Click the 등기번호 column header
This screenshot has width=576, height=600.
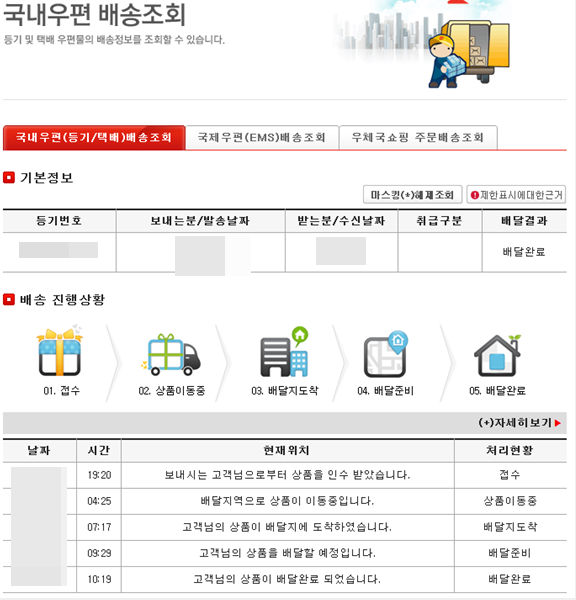[59, 221]
